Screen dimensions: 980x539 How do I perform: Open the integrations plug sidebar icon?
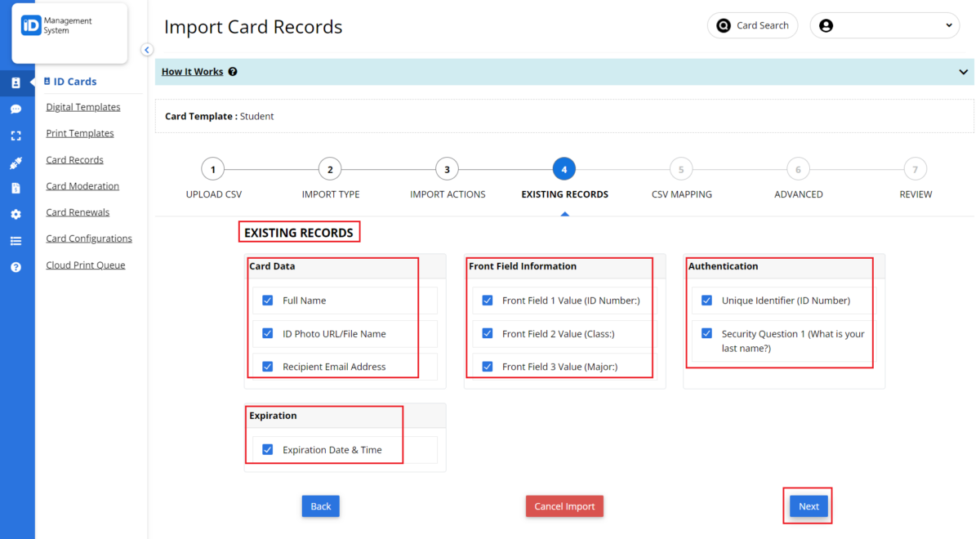[x=17, y=162]
